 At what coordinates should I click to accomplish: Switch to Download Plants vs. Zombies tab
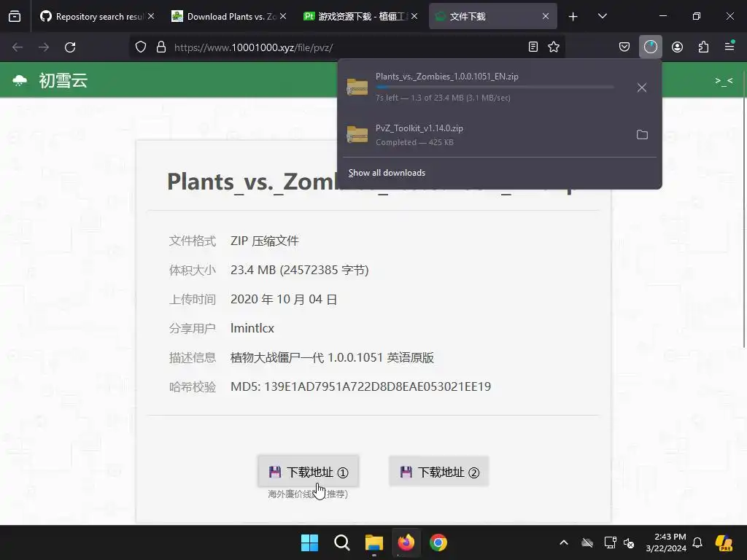[229, 16]
